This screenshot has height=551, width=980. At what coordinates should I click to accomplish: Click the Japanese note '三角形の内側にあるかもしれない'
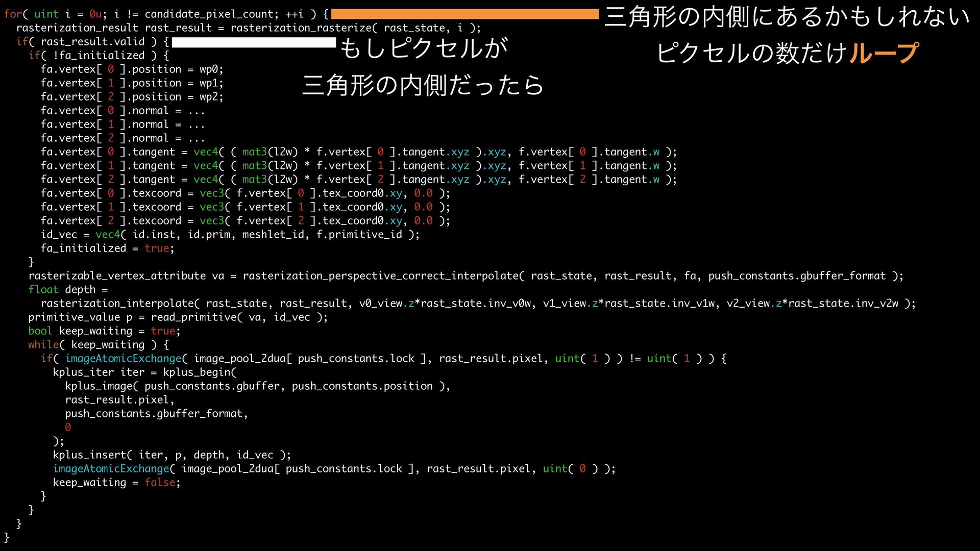pyautogui.click(x=787, y=17)
